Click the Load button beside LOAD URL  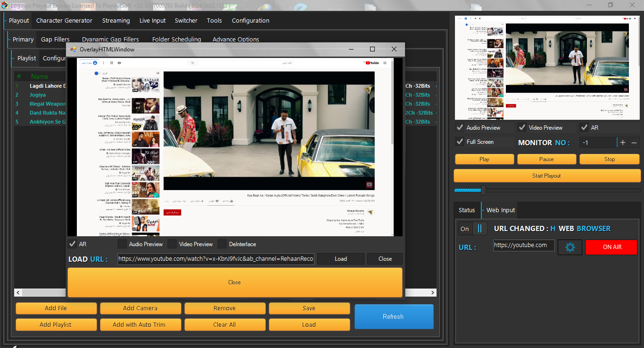[x=341, y=259]
